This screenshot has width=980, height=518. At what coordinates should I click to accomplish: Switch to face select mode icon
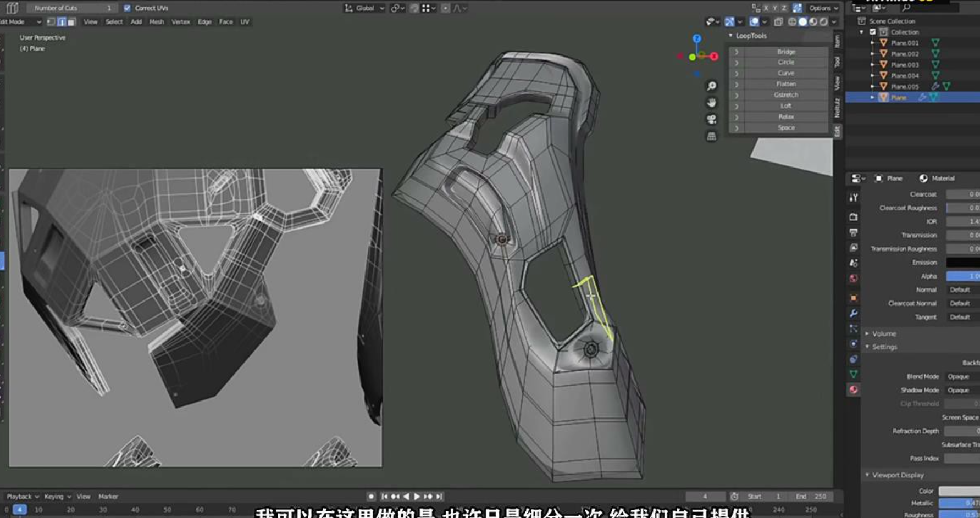[x=71, y=22]
